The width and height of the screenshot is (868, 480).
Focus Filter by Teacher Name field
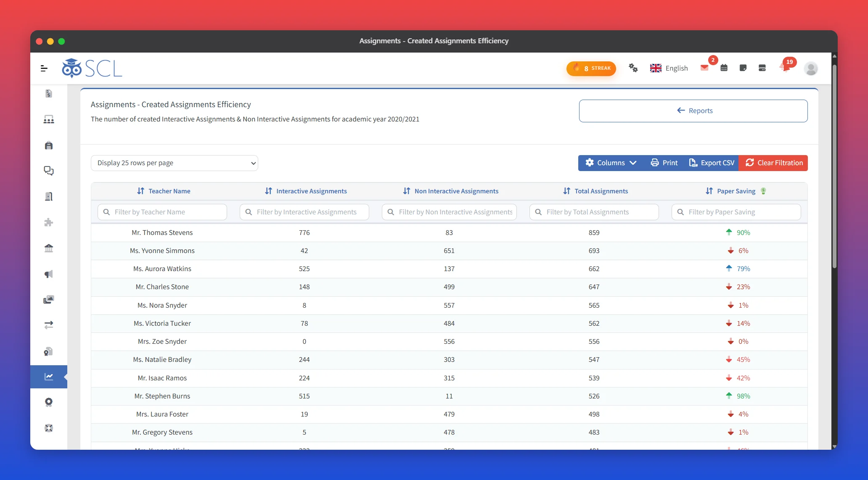[162, 212]
